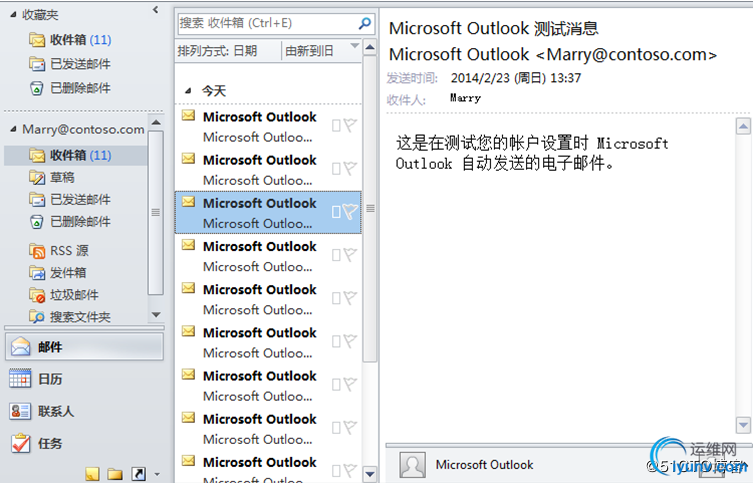Open 已发送邮件 under Marry@contoso.com
This screenshot has height=483, width=753.
[70, 199]
